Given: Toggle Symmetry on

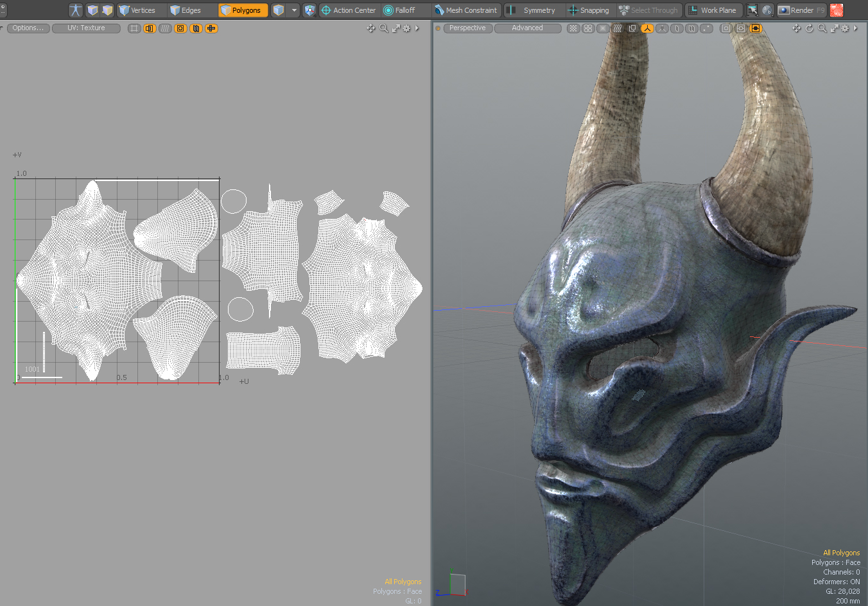Looking at the screenshot, I should pyautogui.click(x=534, y=10).
